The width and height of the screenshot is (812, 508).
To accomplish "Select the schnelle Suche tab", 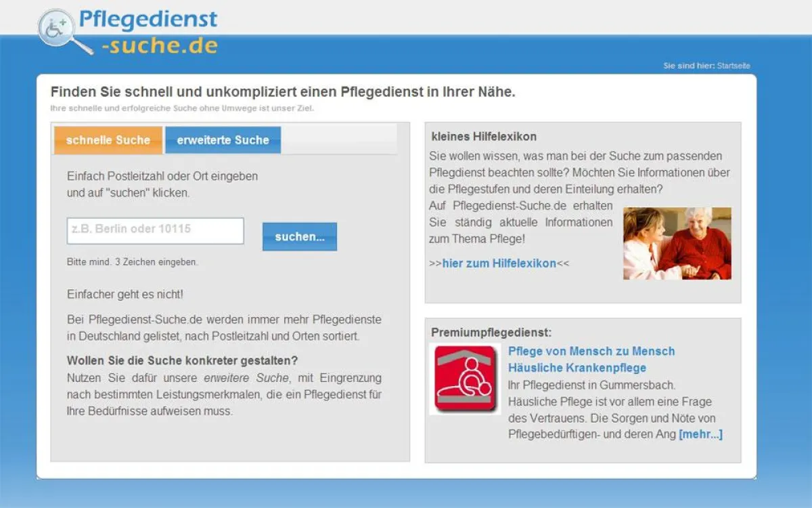I will pyautogui.click(x=108, y=140).
